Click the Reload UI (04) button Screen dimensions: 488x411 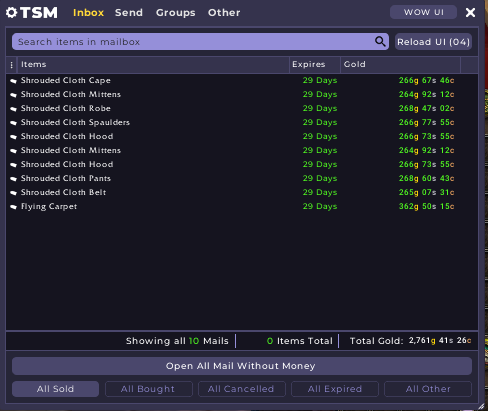click(x=433, y=42)
